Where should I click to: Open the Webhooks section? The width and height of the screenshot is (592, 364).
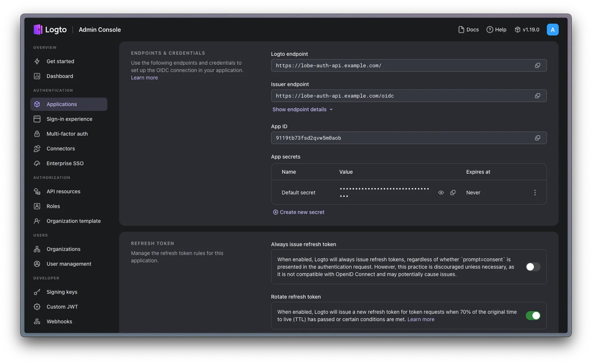click(59, 322)
